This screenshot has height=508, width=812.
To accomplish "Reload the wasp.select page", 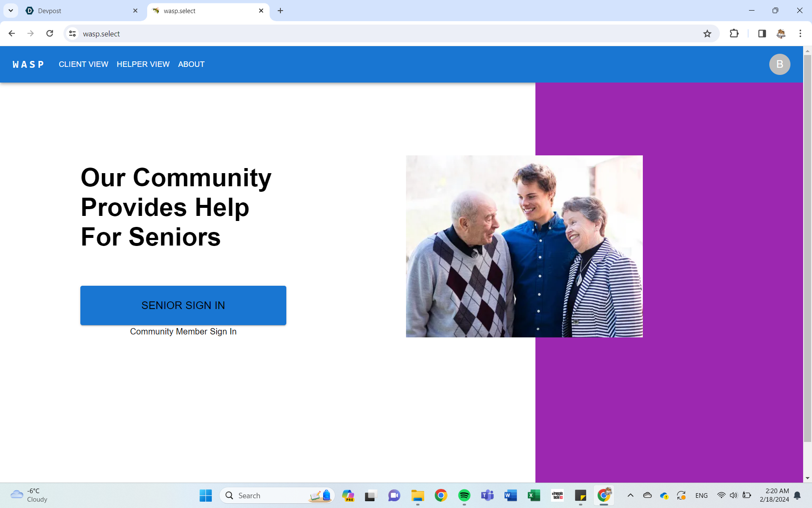I will click(50, 34).
